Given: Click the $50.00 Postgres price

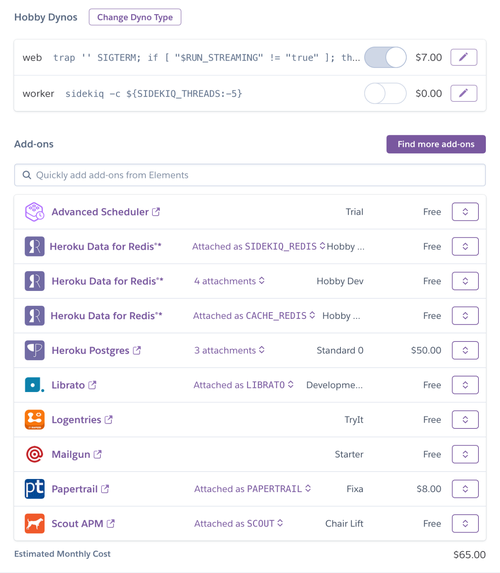Looking at the screenshot, I should pos(426,350).
